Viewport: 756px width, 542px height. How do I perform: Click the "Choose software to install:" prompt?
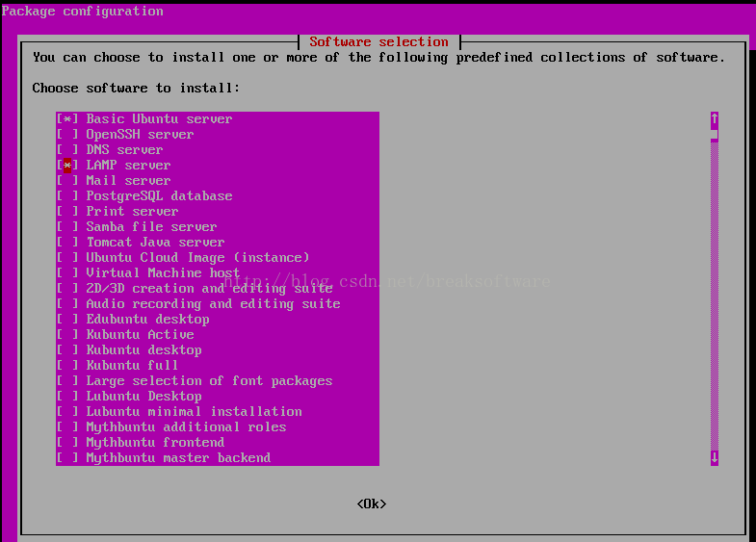pyautogui.click(x=136, y=89)
